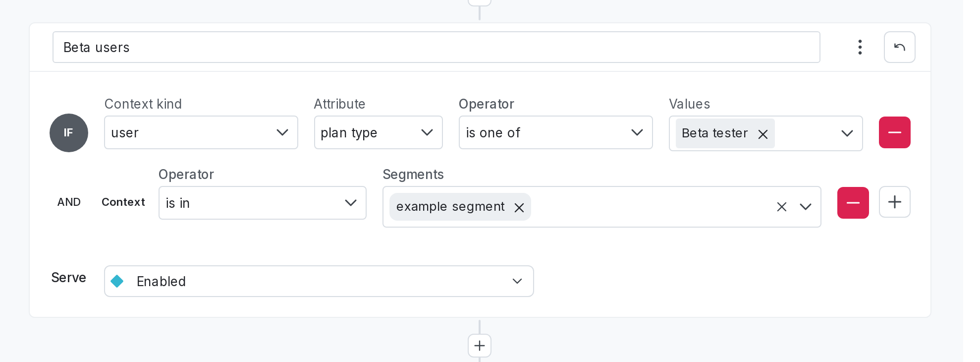Expand the Values dropdown chevron
The image size is (980, 362).
847,133
